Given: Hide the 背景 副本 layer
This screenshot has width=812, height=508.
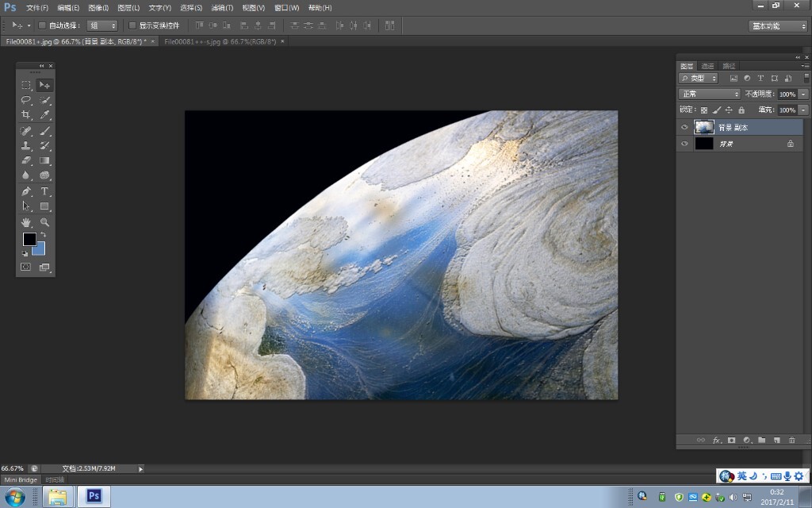Looking at the screenshot, I should pyautogui.click(x=684, y=127).
